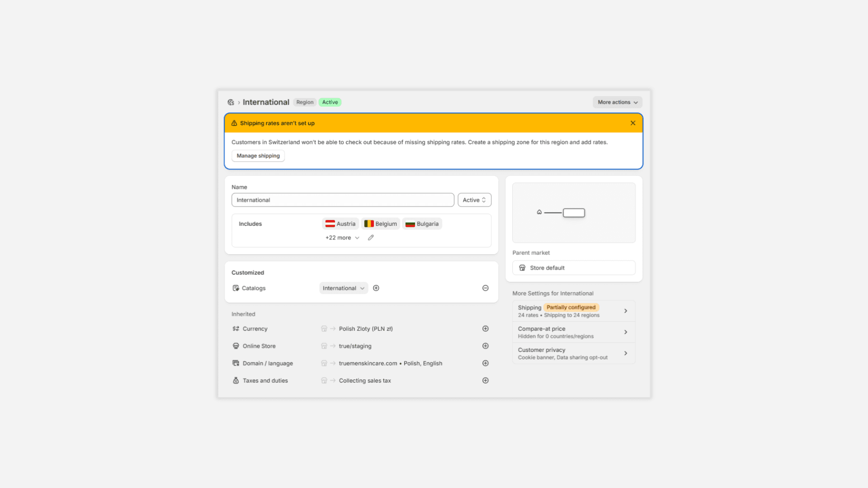The width and height of the screenshot is (868, 488).
Task: Click the plus icon next to International catalog
Action: tap(376, 288)
